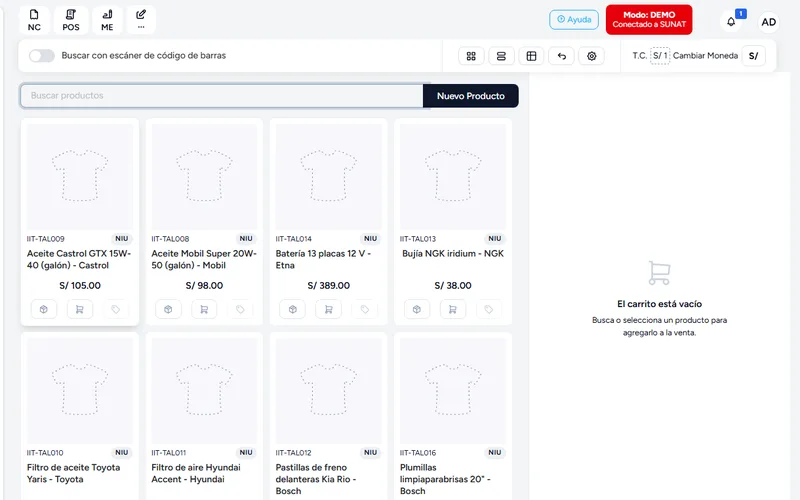Click the empty cart icon

tap(659, 273)
